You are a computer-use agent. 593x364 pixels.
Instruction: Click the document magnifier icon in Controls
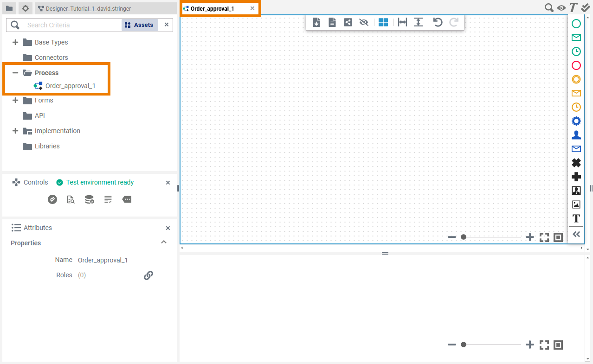click(71, 199)
